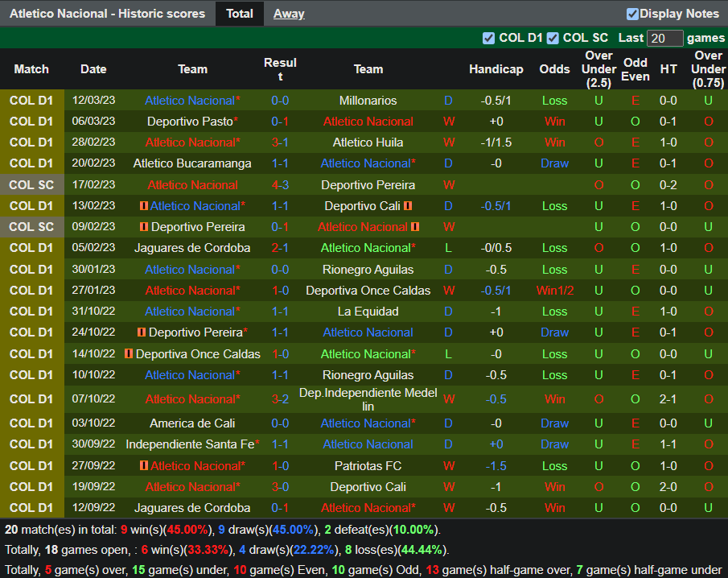This screenshot has width=728, height=578.
Task: Click the 2-1 half-time score on 07/10/22
Action: (x=668, y=399)
